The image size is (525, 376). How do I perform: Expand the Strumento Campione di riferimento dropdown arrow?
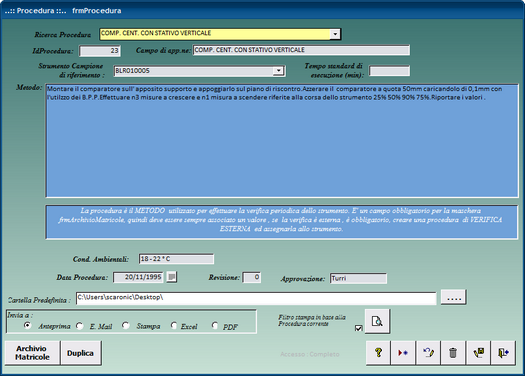point(279,71)
